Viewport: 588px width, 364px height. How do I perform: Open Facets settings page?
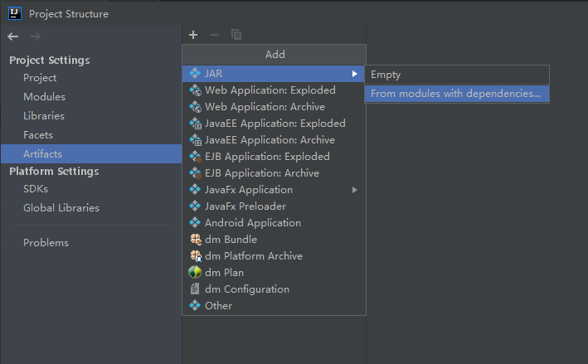(91, 135)
